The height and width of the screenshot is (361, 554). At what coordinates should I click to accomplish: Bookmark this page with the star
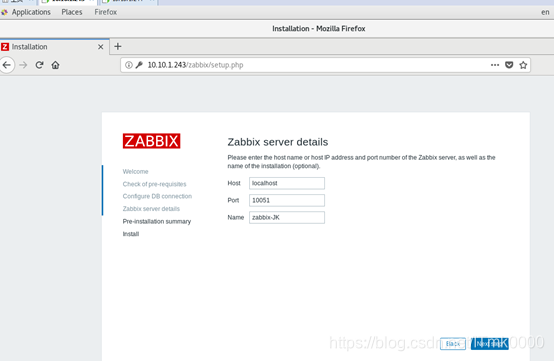523,65
